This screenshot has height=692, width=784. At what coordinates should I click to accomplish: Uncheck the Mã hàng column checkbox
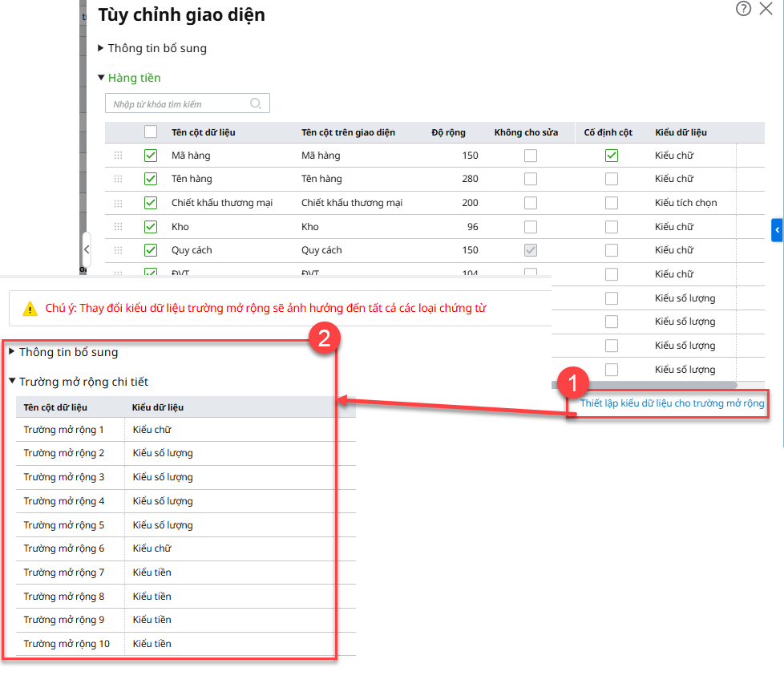151,156
